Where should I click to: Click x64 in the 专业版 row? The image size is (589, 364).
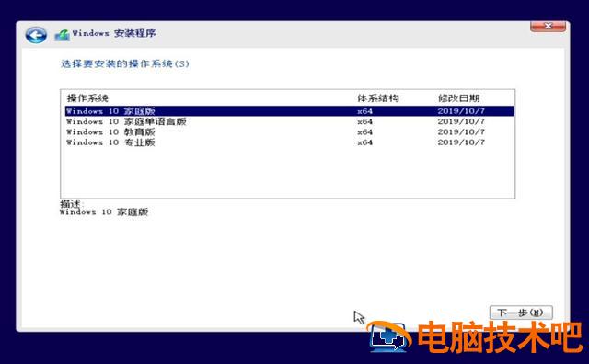pyautogui.click(x=364, y=143)
